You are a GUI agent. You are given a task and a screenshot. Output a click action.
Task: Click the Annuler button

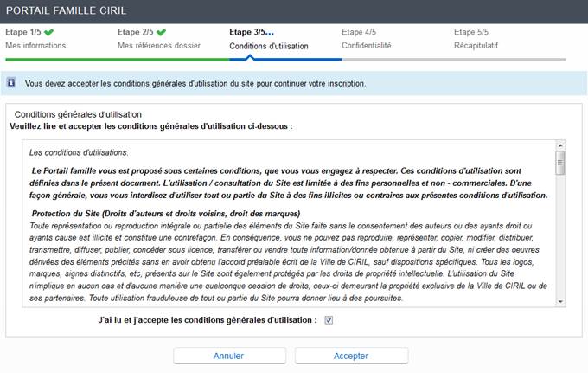click(228, 356)
